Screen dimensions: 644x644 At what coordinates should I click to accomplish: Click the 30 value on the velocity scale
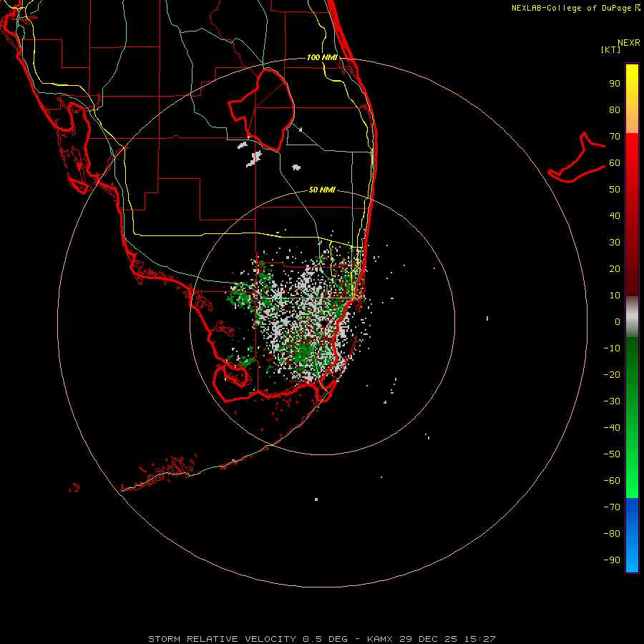tap(615, 243)
